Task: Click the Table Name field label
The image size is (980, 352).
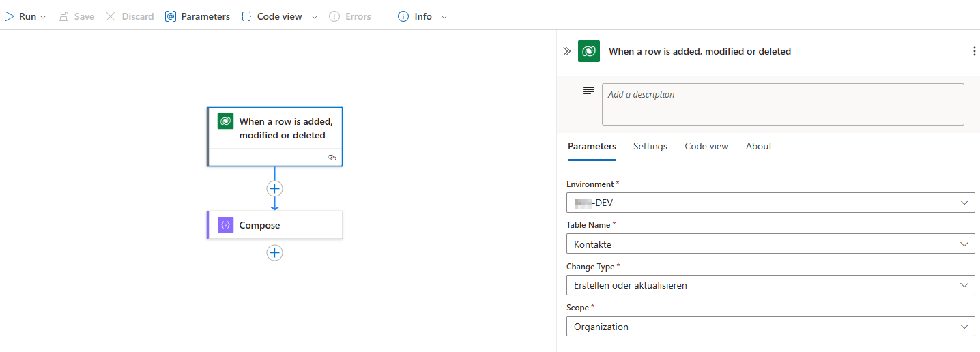Action: (x=589, y=225)
